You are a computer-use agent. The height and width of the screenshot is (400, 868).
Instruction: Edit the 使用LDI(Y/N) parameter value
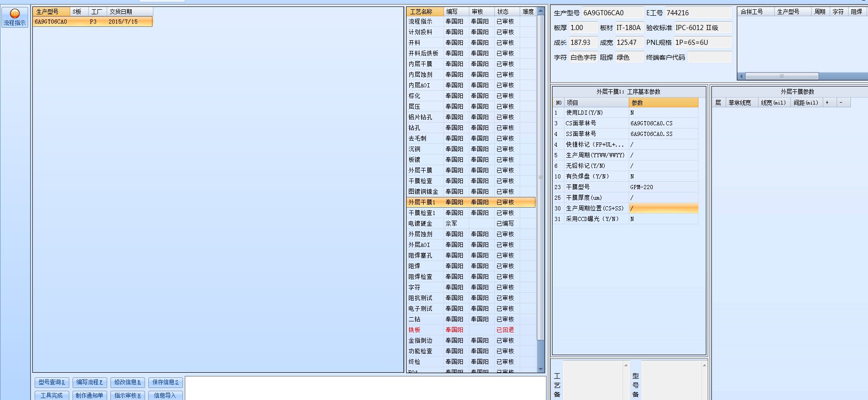(x=663, y=113)
